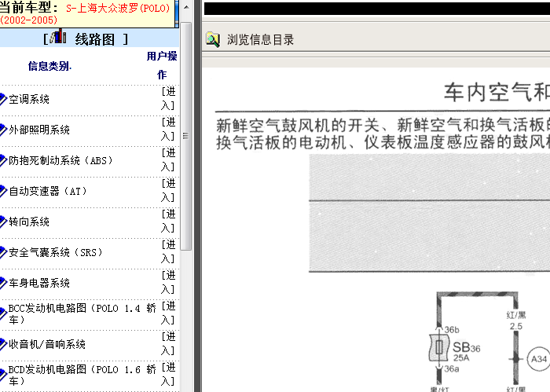550x392 pixels.
Task: Open 进入 link for 转向系统
Action: 168,221
